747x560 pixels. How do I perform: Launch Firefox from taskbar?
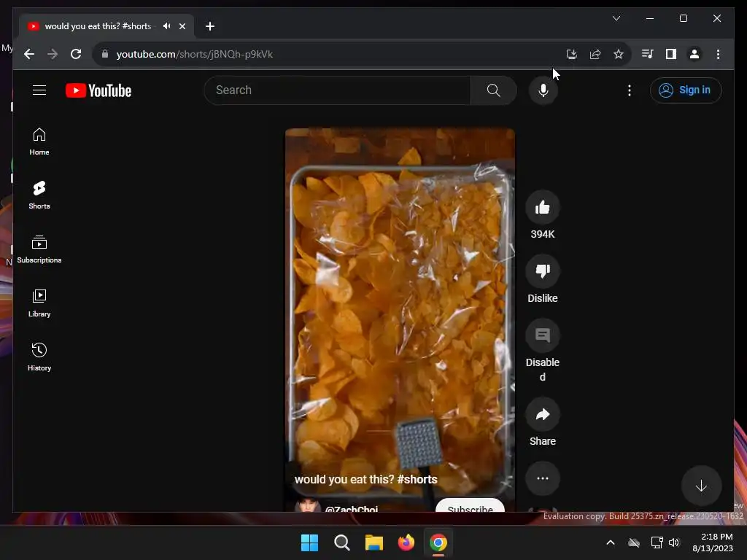pos(406,542)
